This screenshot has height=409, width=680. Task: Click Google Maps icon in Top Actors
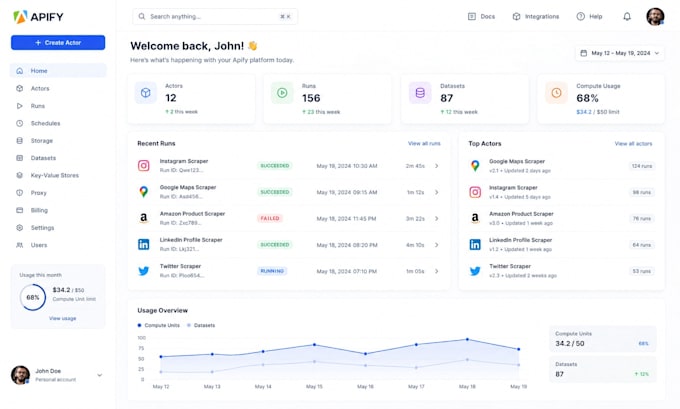pos(475,166)
